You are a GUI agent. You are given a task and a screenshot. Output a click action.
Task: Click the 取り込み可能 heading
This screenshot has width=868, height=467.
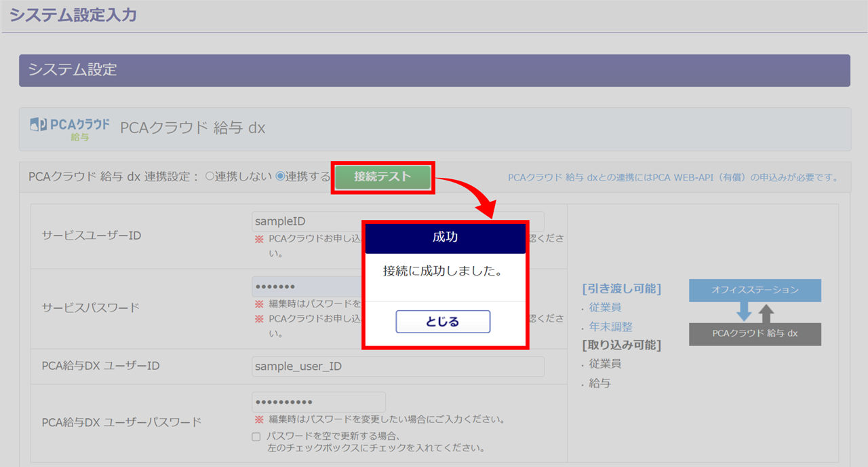[621, 345]
